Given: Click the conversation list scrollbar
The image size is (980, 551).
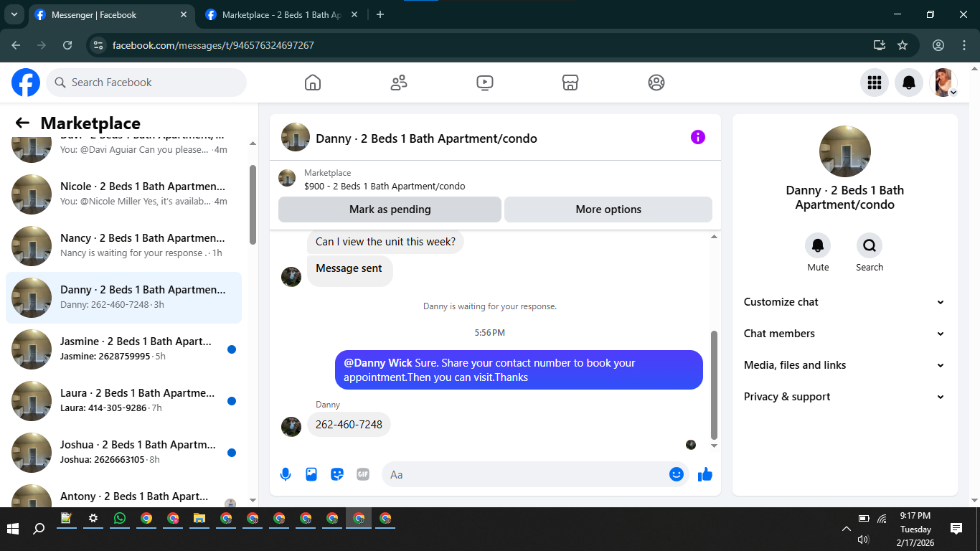Looking at the screenshot, I should [253, 204].
